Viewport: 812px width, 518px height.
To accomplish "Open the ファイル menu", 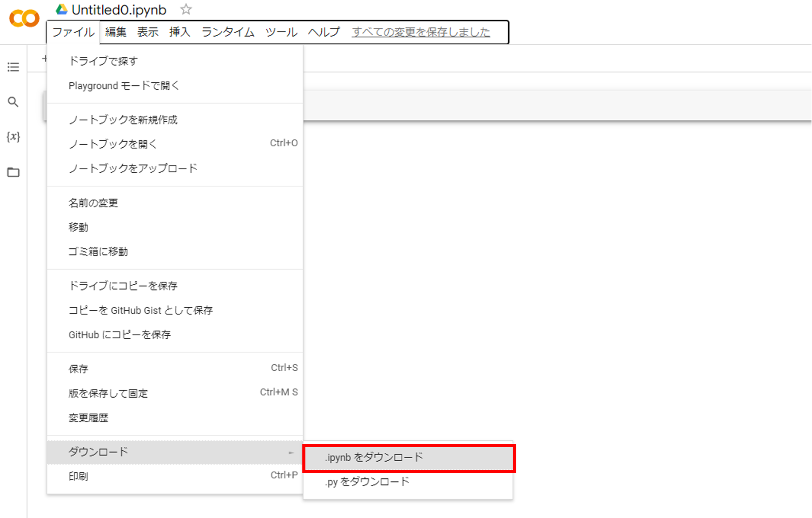I will [x=74, y=32].
